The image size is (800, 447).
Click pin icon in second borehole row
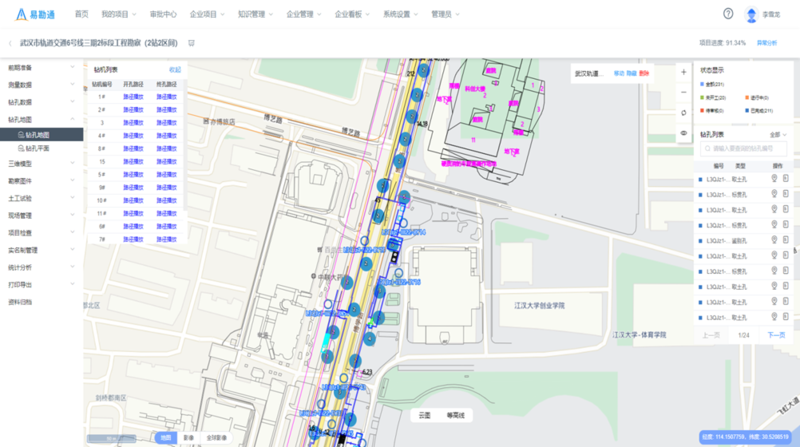774,194
